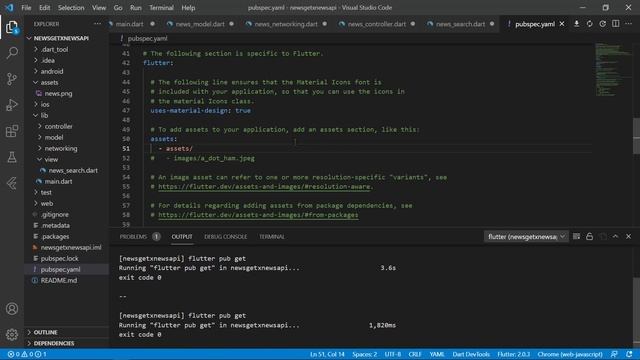
Task: Split the editor to the right
Action: pos(616,24)
